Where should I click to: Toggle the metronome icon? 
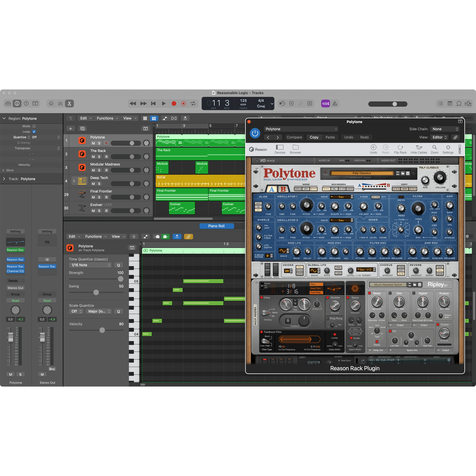335,103
